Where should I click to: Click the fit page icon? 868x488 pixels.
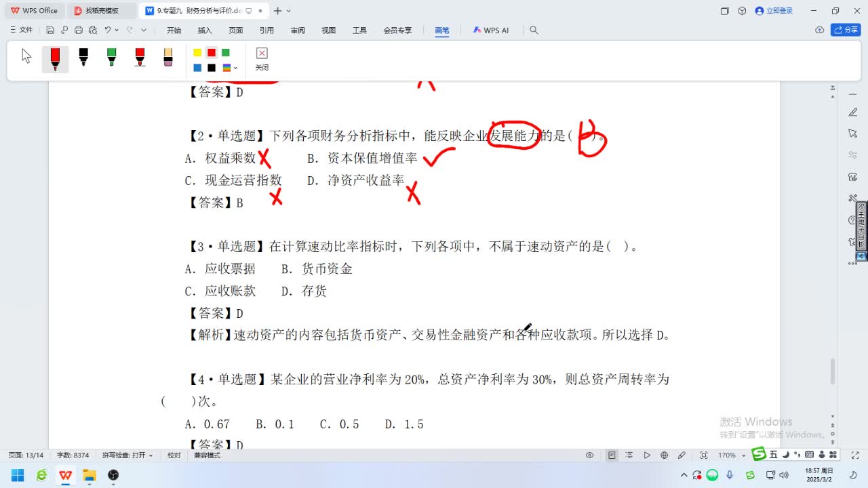704,455
